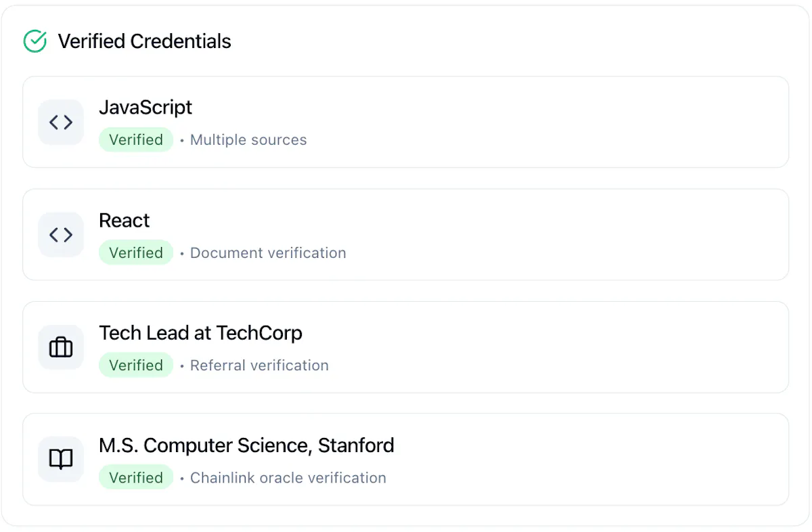Click the 'Chainlink oracle verification' text
This screenshot has width=812, height=532.
pyautogui.click(x=288, y=478)
